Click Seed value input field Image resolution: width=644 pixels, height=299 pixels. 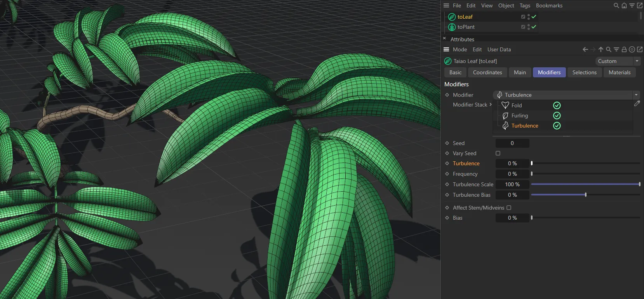[512, 143]
